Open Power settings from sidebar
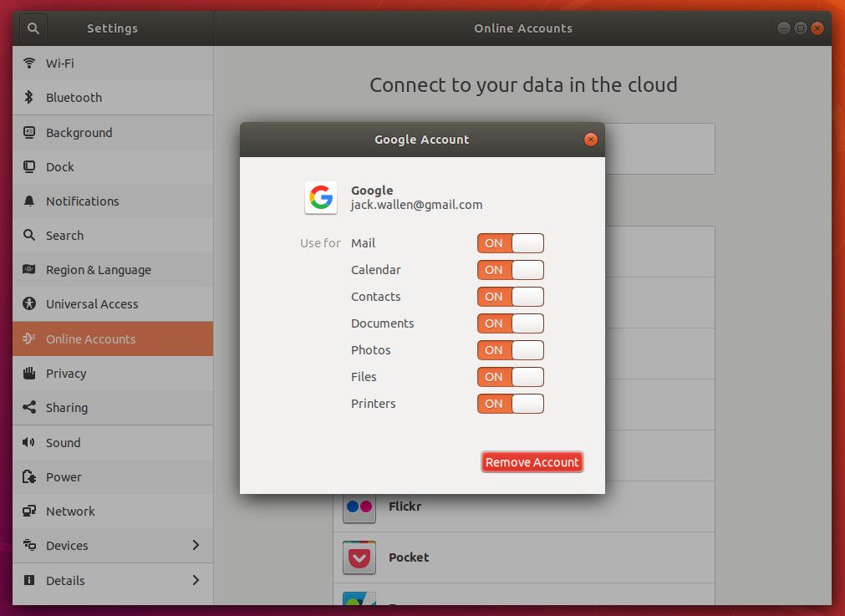Screen dimensions: 845x616 113,477
